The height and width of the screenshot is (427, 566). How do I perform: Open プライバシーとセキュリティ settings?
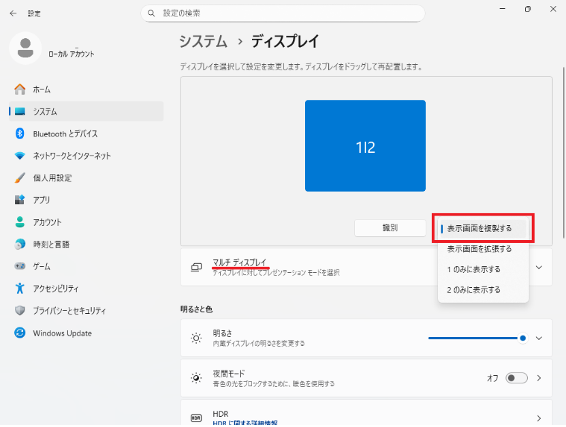tap(86, 310)
